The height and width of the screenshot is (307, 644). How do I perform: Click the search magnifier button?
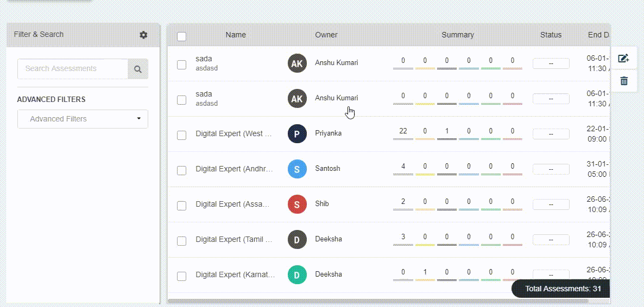coord(138,69)
